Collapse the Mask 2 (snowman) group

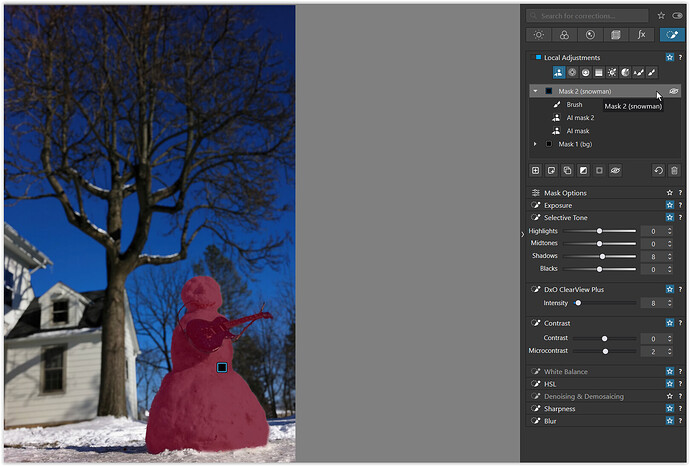click(535, 91)
